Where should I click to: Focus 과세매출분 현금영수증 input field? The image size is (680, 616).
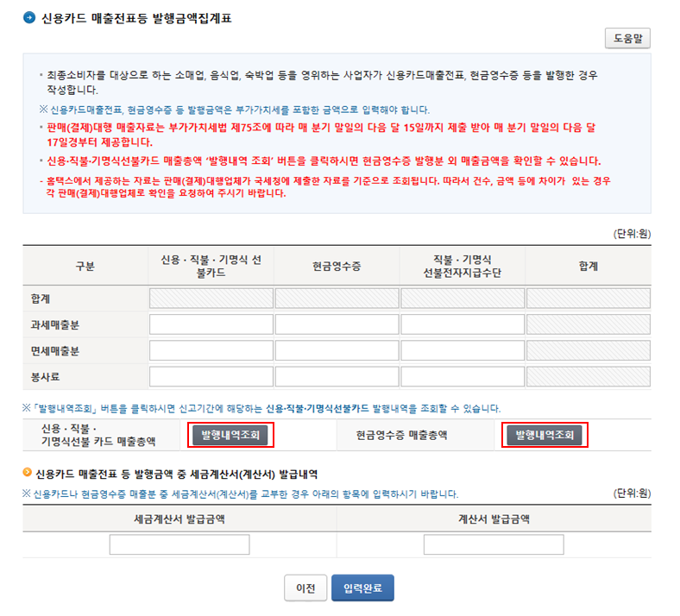click(x=337, y=324)
